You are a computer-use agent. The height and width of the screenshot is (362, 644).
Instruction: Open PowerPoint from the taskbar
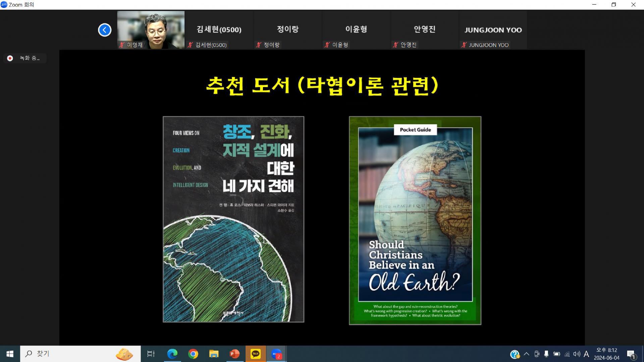click(x=234, y=354)
